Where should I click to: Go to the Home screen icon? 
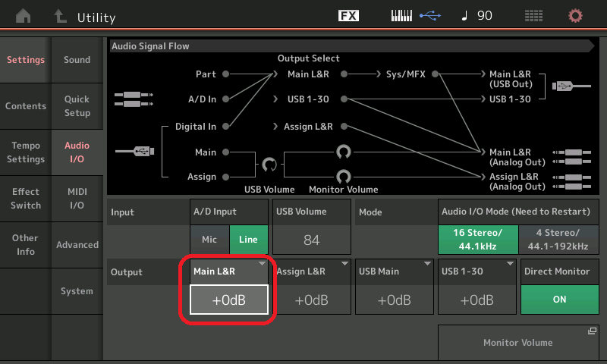click(x=24, y=16)
